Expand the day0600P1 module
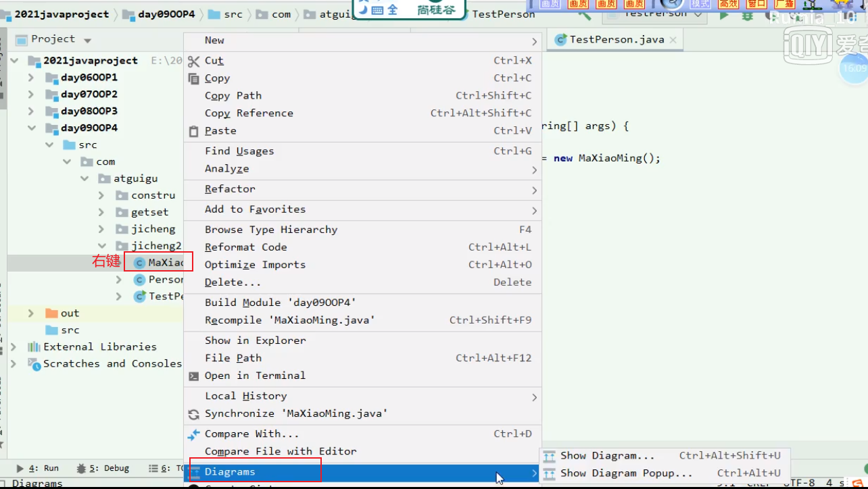The width and height of the screenshot is (868, 489). point(31,78)
